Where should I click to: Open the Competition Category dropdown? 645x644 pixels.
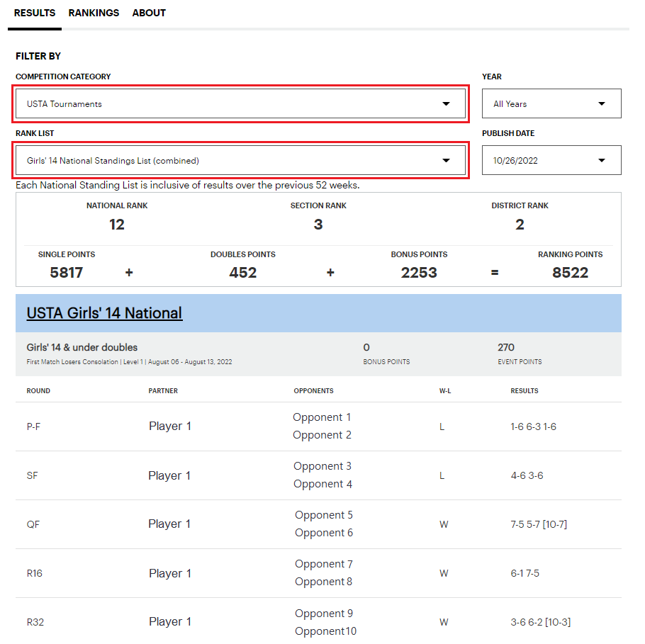[240, 103]
